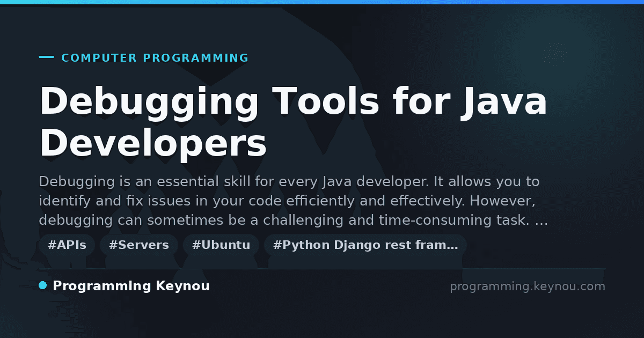This screenshot has height=338, width=644.
Task: Open the #Servers tag
Action: click(139, 245)
